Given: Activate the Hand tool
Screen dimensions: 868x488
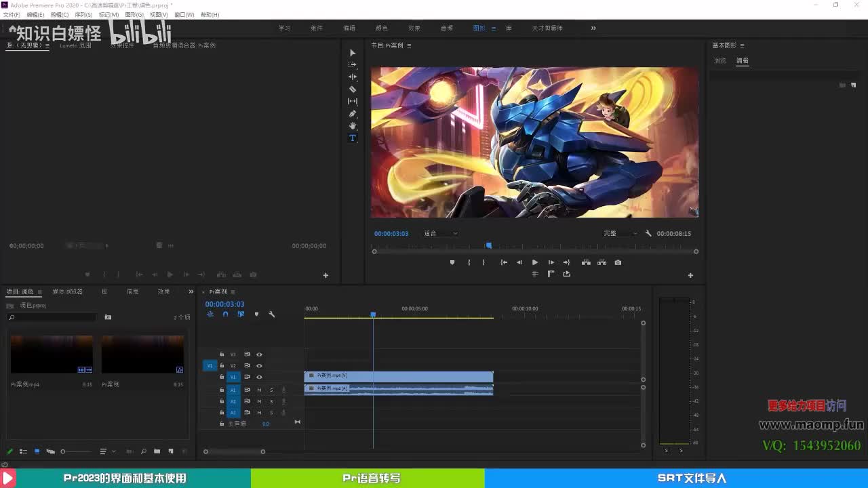Looking at the screenshot, I should [x=352, y=126].
